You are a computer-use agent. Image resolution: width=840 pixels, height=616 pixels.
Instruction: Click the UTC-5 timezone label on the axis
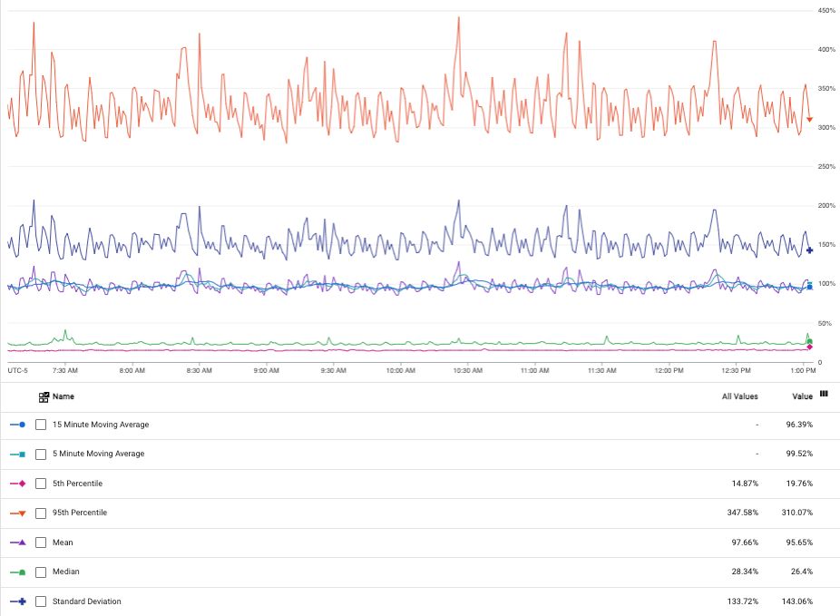point(16,370)
